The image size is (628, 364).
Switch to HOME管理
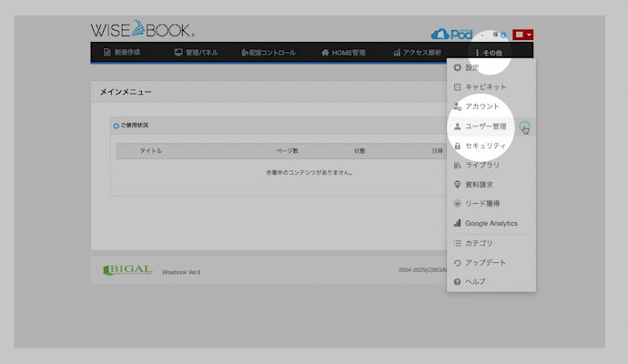click(343, 53)
